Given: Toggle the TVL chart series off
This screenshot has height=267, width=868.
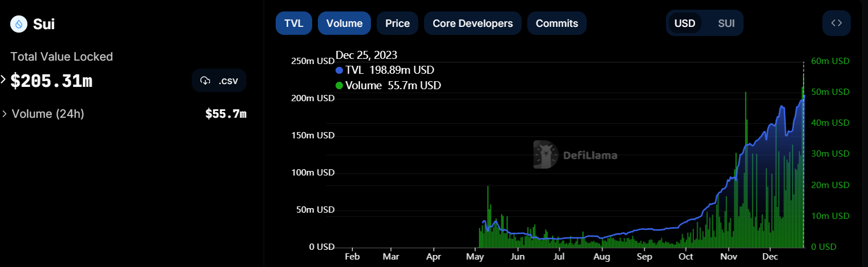Looking at the screenshot, I should click(x=294, y=23).
